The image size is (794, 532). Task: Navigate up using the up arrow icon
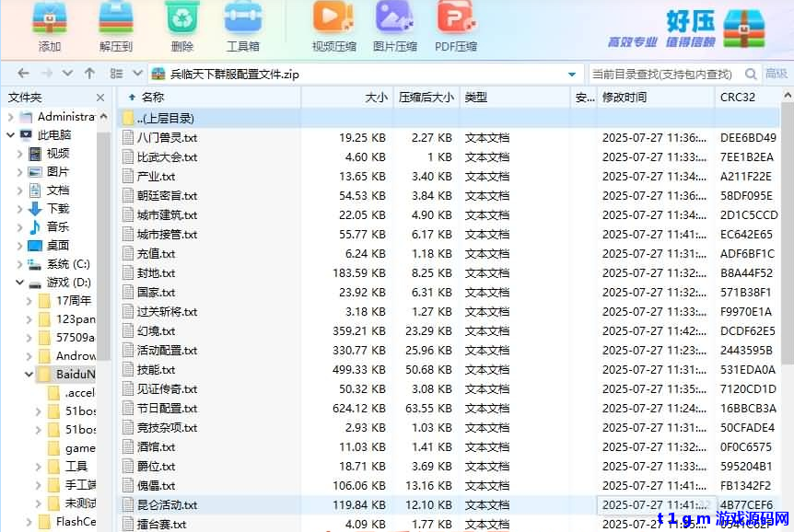pos(88,73)
